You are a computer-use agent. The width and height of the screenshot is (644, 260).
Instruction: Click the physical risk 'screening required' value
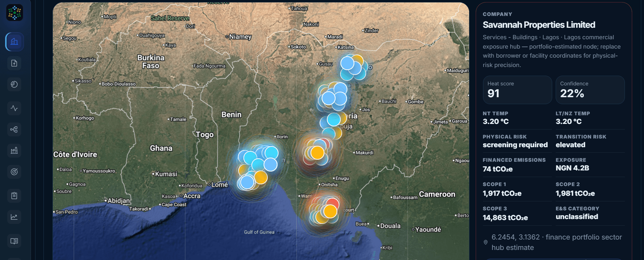tap(515, 145)
